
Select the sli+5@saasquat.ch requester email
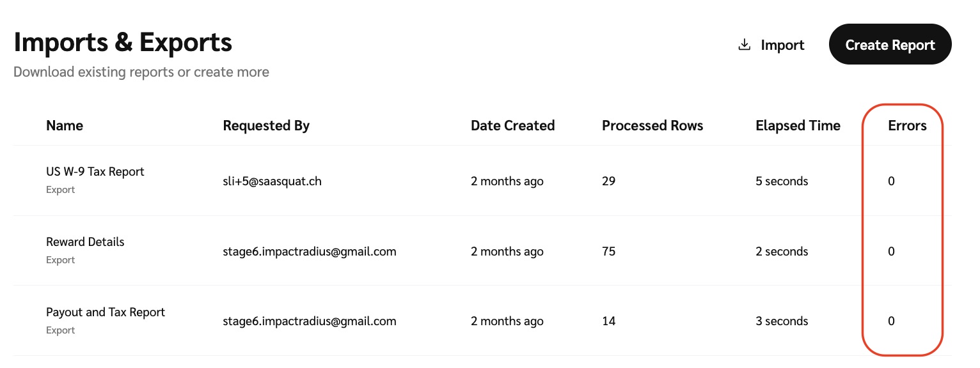coord(272,181)
